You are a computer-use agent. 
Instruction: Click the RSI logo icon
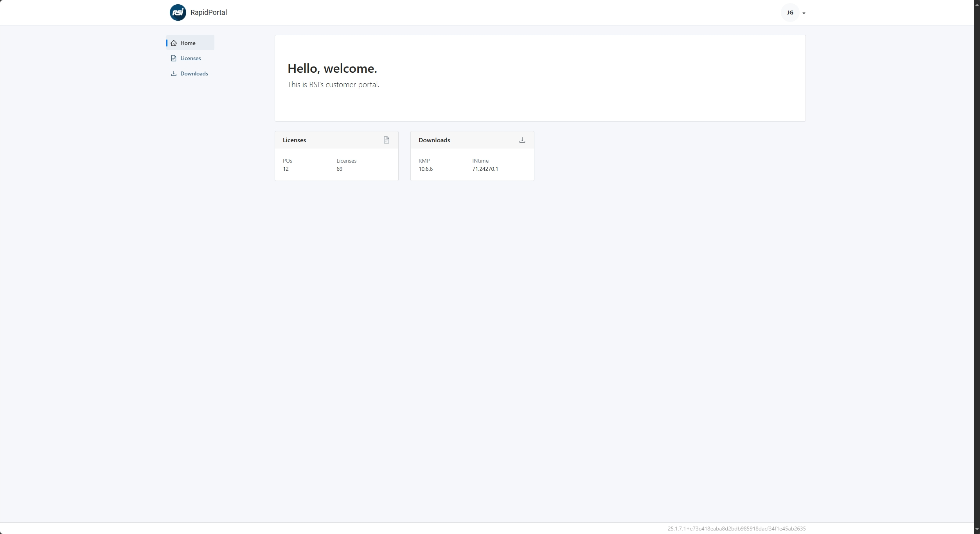click(x=178, y=13)
